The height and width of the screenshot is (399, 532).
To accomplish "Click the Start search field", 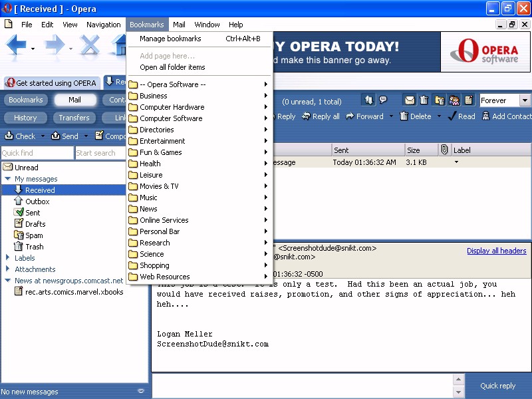I will pos(100,153).
